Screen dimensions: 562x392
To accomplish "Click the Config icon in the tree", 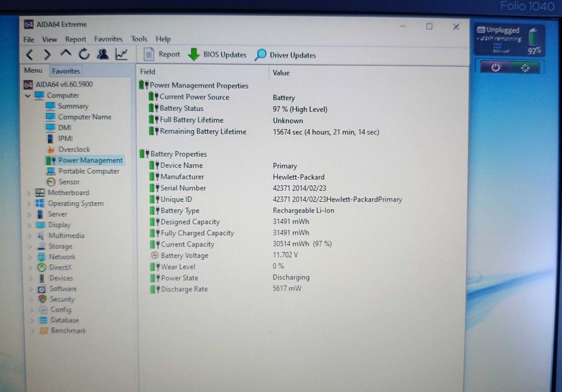I will point(43,309).
